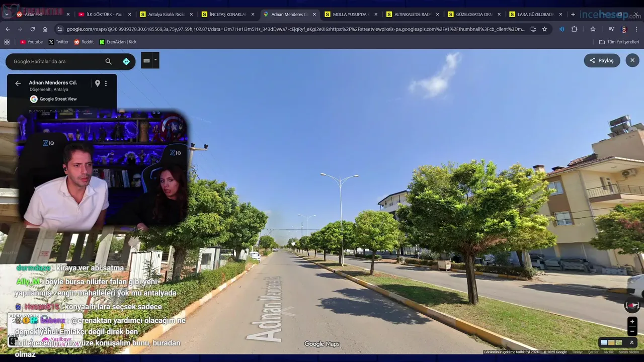Image resolution: width=644 pixels, height=362 pixels.
Task: Go to the browser home page icon
Action: (x=45, y=29)
